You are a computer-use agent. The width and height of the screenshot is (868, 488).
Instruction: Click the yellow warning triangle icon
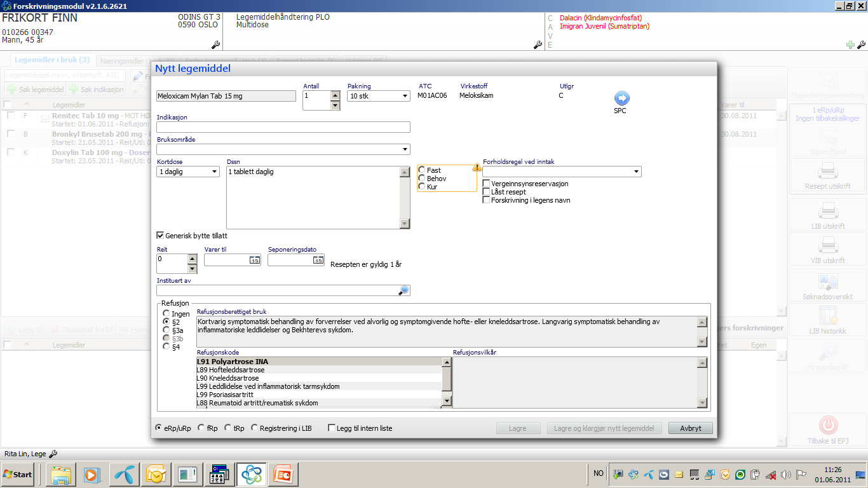[x=477, y=168]
